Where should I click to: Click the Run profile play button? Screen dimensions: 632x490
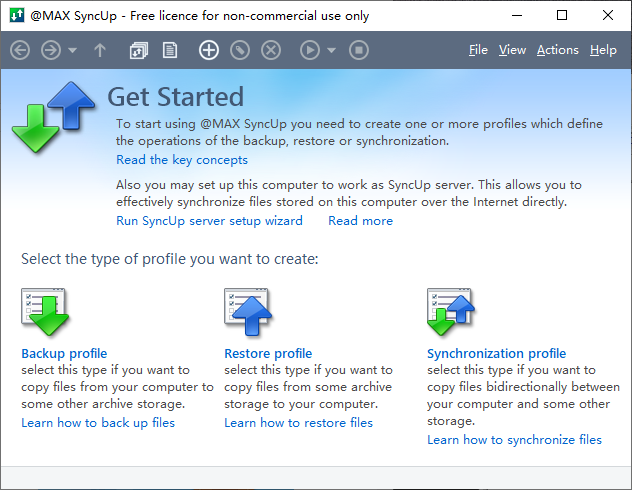point(310,50)
